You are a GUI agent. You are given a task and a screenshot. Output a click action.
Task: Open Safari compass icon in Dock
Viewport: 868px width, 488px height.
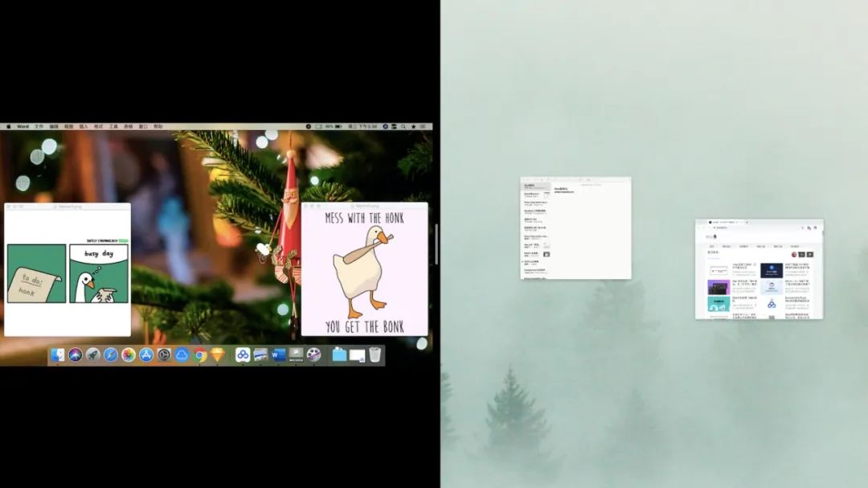point(111,355)
